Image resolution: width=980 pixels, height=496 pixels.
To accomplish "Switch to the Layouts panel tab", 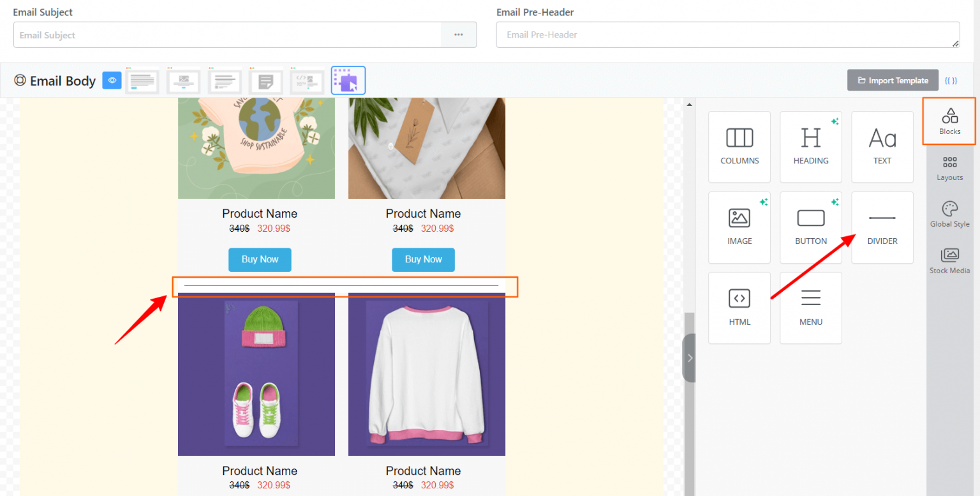I will 949,167.
